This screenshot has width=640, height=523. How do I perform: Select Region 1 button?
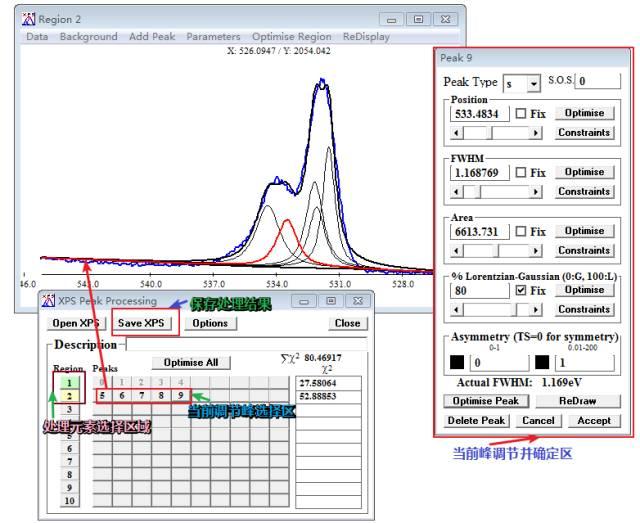coord(69,383)
